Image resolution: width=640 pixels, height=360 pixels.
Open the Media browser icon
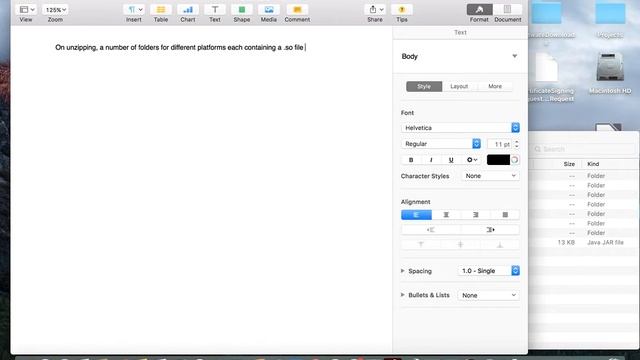[269, 9]
